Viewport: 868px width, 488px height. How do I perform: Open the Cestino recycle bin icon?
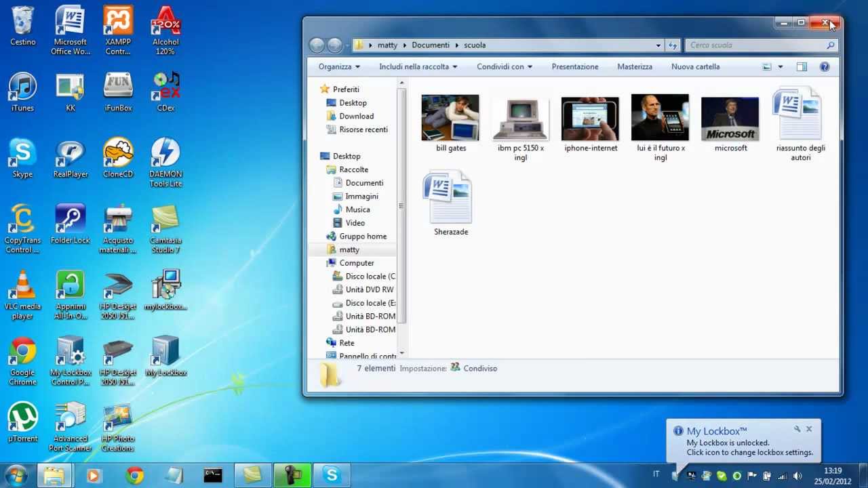[x=22, y=26]
